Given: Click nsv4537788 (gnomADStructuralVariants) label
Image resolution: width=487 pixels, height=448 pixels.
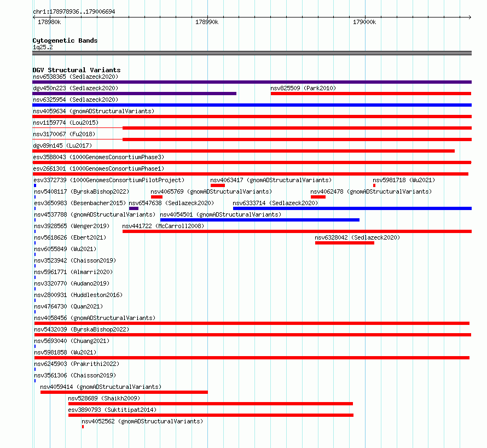Looking at the screenshot, I should tap(95, 214).
